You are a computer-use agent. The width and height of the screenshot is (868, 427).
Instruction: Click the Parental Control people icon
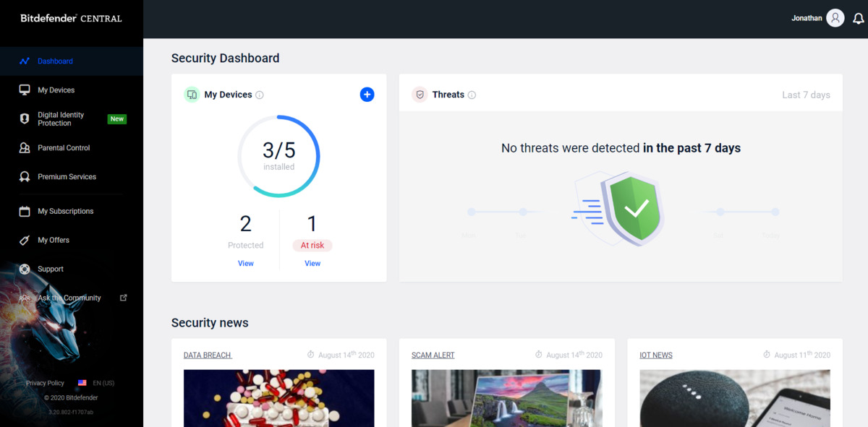(x=25, y=148)
